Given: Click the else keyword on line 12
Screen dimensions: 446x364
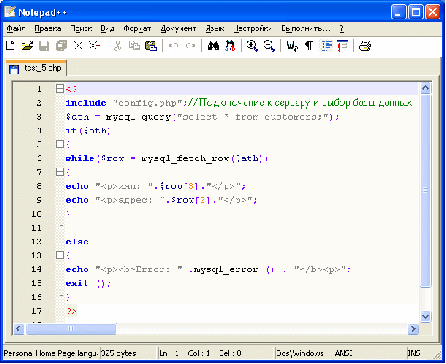Looking at the screenshot, I should click(x=77, y=242).
